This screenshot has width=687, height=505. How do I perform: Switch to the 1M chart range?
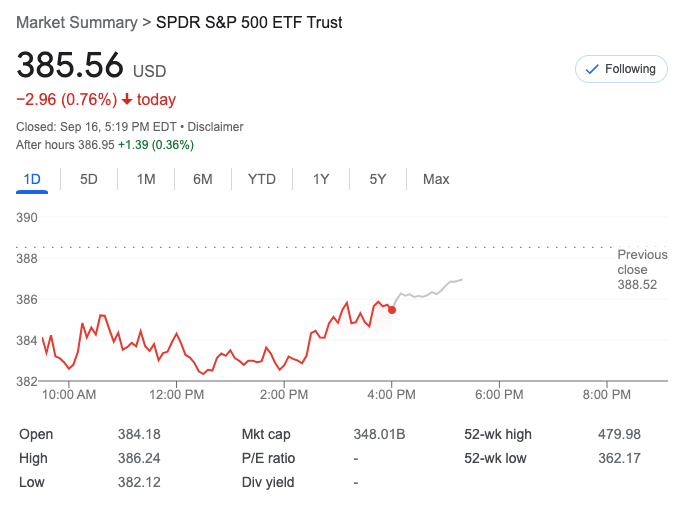tap(146, 179)
